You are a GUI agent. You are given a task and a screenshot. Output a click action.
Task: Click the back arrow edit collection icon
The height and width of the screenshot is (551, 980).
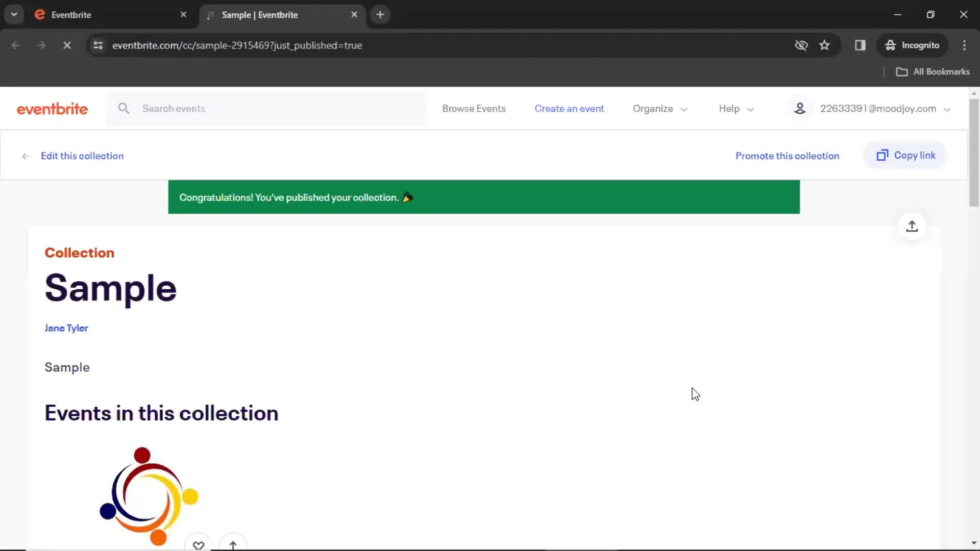26,156
